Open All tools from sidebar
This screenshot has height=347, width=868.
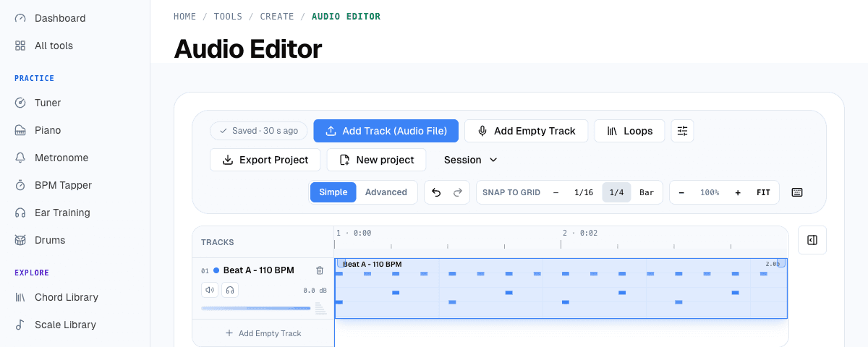54,46
